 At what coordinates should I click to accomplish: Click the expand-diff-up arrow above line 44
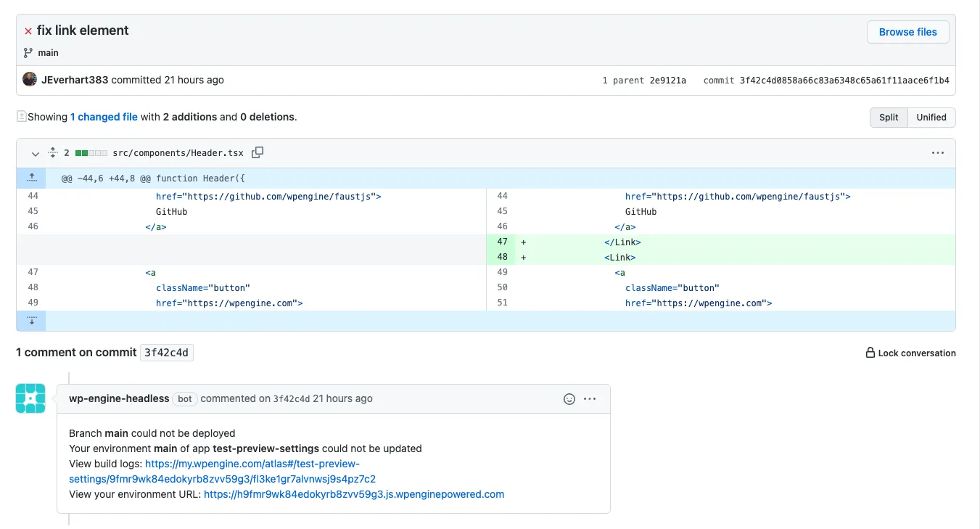31,178
